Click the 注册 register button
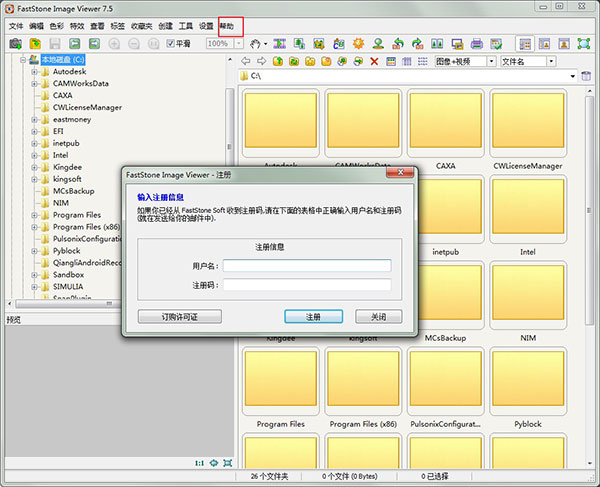600x487 pixels. click(313, 316)
